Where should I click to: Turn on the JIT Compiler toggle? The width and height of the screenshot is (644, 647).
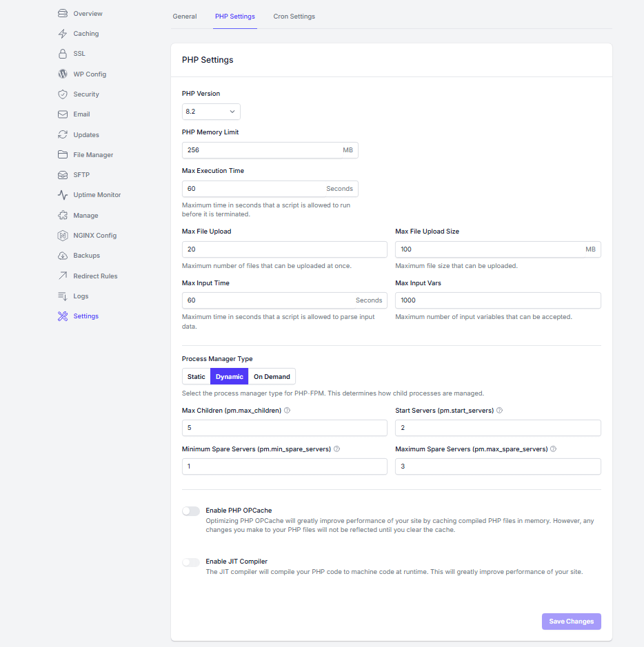(x=191, y=562)
